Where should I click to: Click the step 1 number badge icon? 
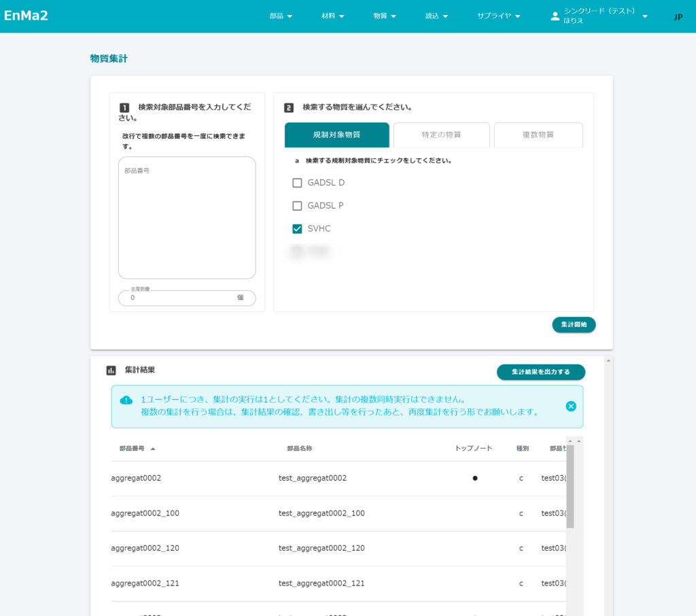(x=124, y=107)
